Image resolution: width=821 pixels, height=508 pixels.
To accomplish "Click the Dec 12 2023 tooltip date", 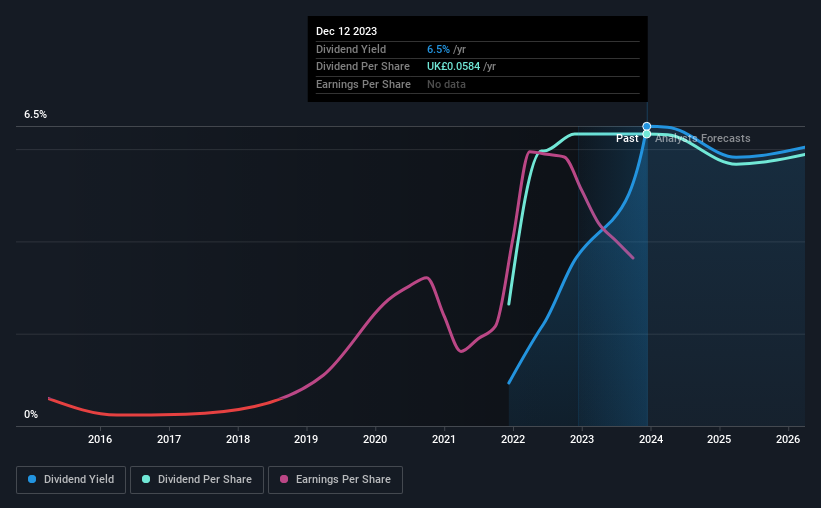I will pyautogui.click(x=346, y=31).
